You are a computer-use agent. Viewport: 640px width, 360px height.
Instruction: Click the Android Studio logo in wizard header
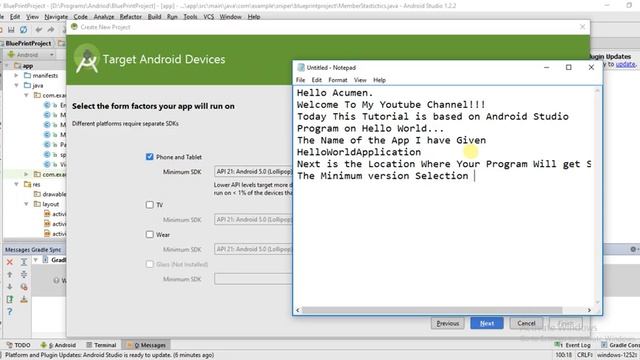click(x=87, y=60)
